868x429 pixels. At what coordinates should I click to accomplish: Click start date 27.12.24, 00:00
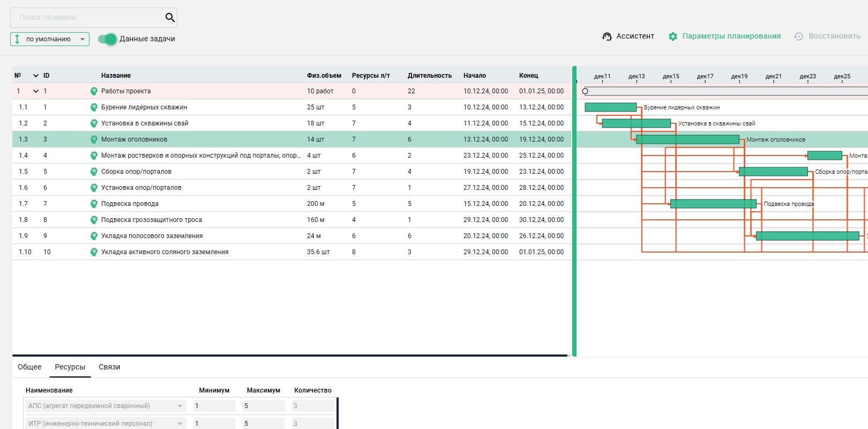point(485,188)
